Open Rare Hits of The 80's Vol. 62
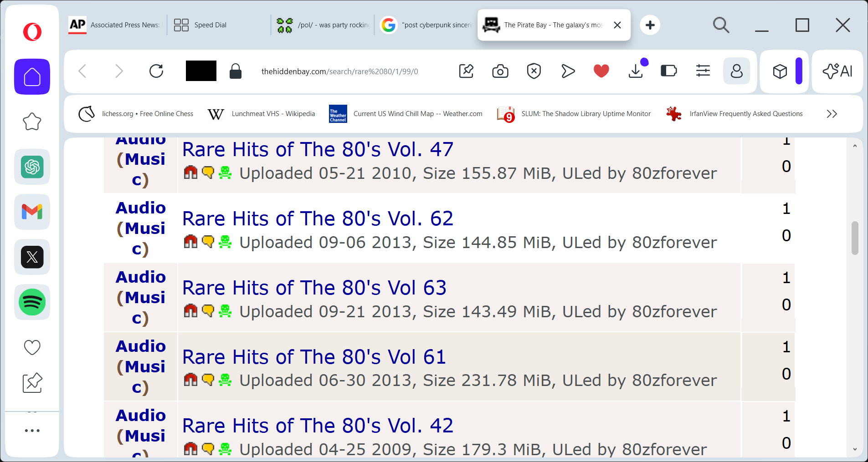 click(318, 218)
